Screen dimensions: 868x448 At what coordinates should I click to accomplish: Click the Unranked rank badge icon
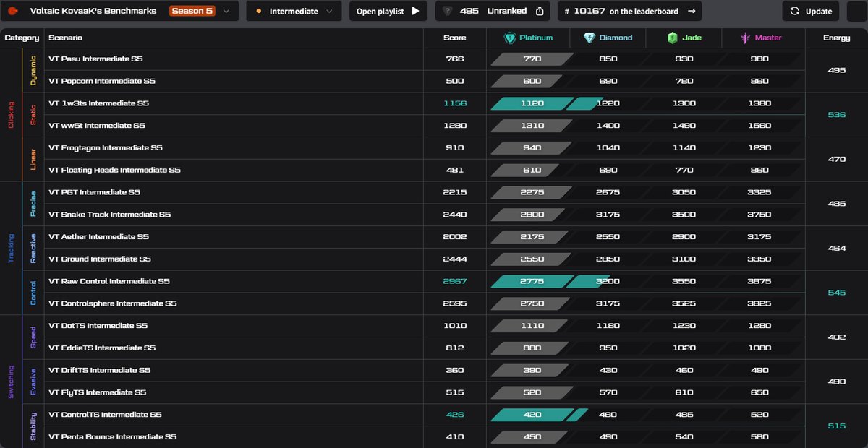(x=448, y=11)
